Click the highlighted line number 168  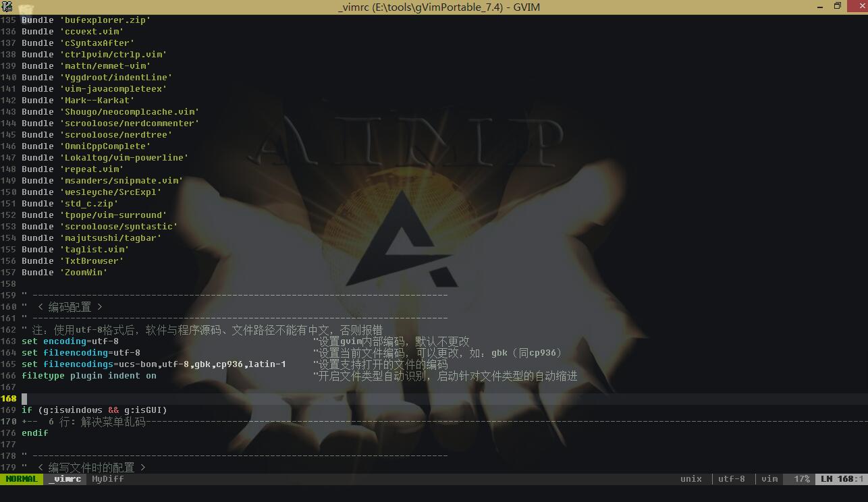8,399
